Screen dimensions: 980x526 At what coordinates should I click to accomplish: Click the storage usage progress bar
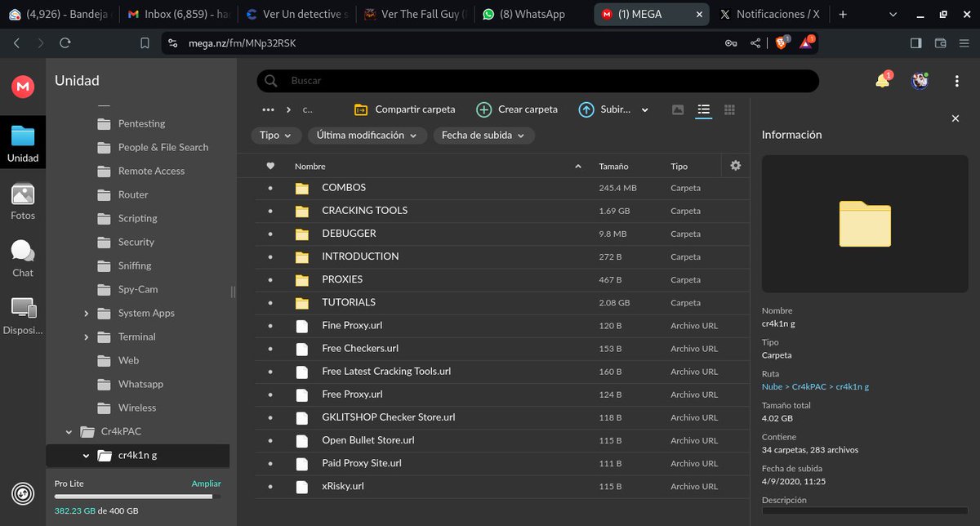[137, 496]
